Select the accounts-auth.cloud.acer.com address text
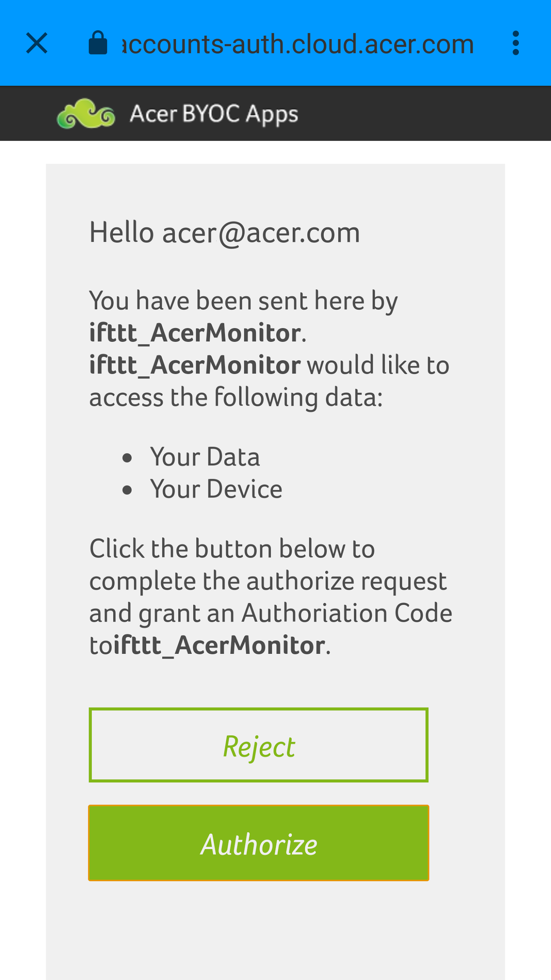Screen dimensions: 551x980 [298, 44]
